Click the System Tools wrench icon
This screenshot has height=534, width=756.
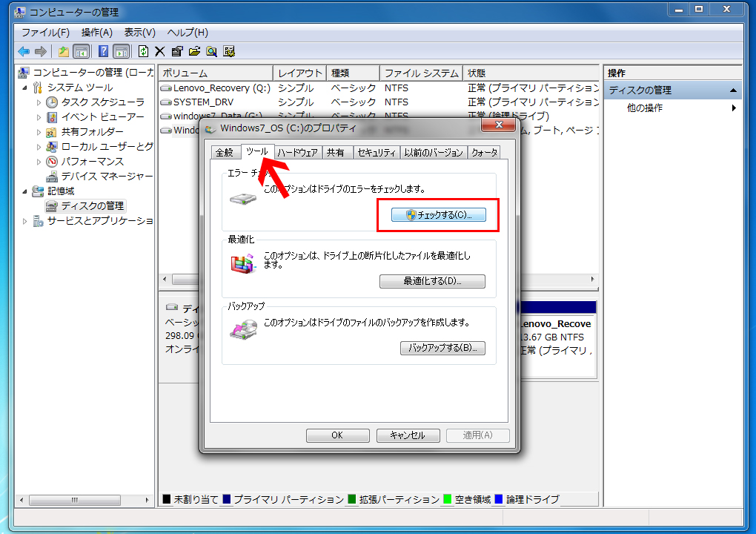(x=38, y=88)
